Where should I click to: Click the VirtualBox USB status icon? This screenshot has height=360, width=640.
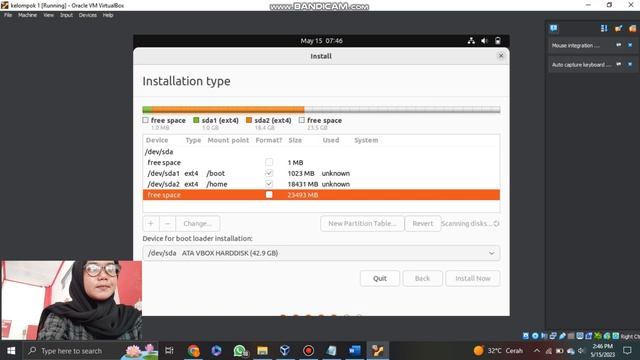pos(562,336)
